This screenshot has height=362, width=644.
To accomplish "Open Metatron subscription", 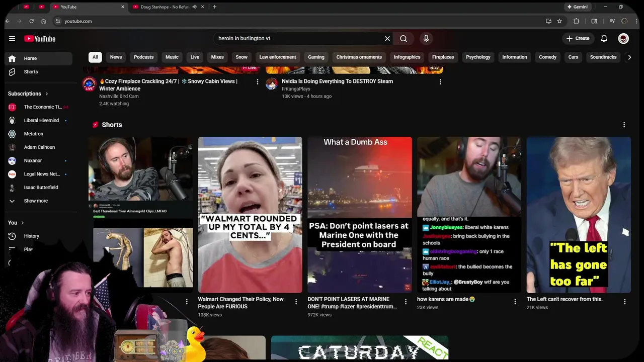I will (x=39, y=134).
